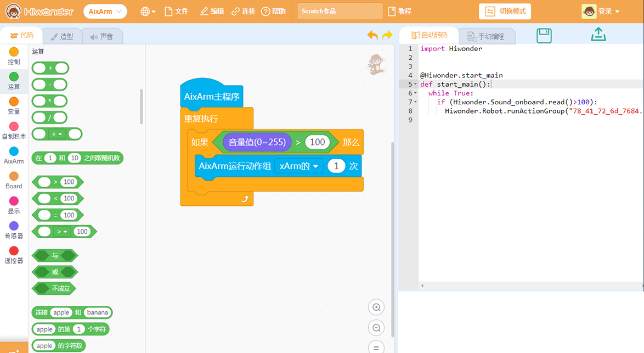The height and width of the screenshot is (353, 644).
Task: Click the 与 logic block
Action: [55, 256]
